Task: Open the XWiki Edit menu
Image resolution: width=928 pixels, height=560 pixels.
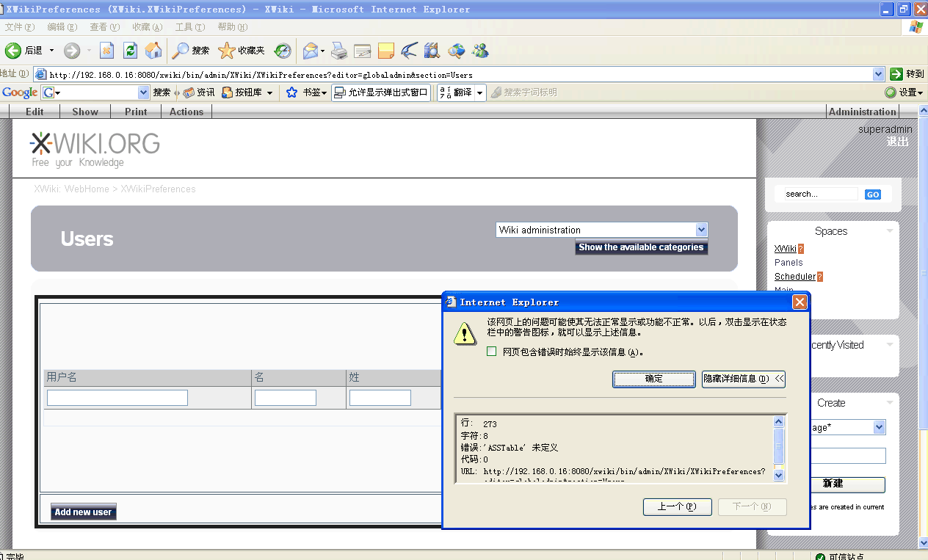Action: (x=35, y=112)
